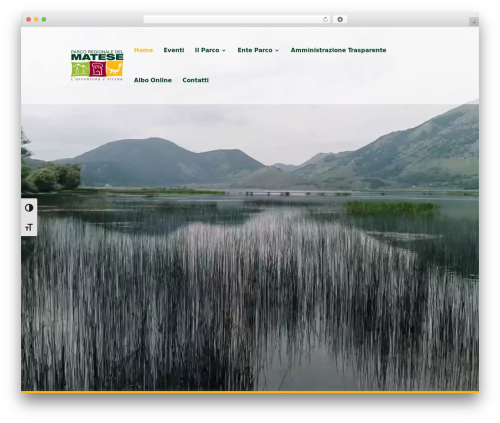This screenshot has width=500, height=423.
Task: Minimize the window with yellow button
Action: (36, 20)
